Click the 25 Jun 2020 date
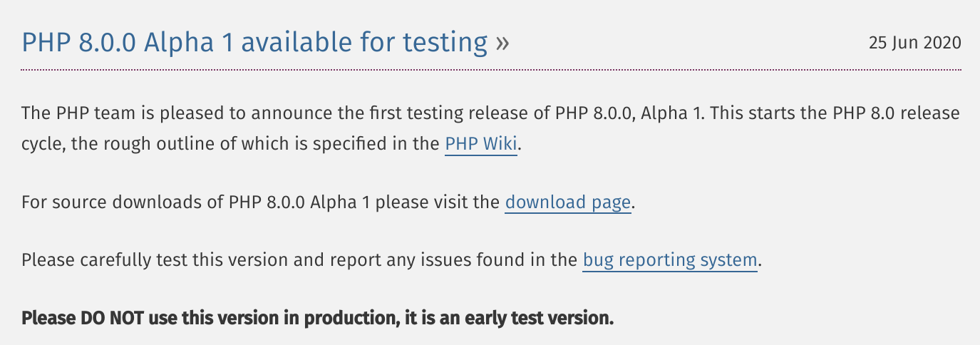980x345 pixels. pos(914,43)
